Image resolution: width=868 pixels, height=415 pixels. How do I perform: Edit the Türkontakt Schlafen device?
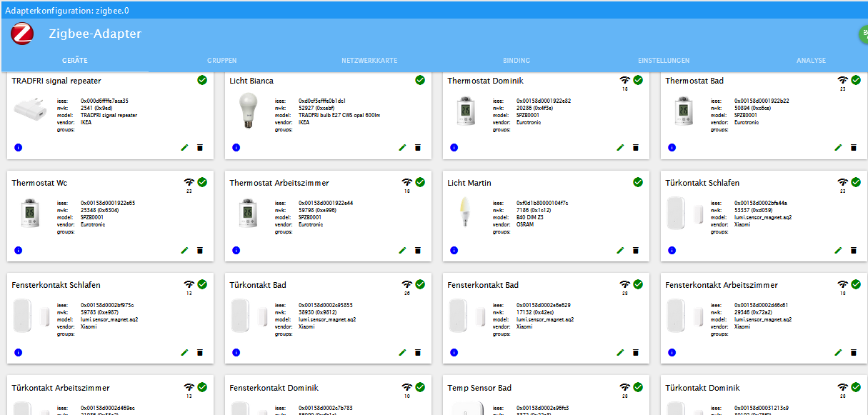[x=838, y=250]
